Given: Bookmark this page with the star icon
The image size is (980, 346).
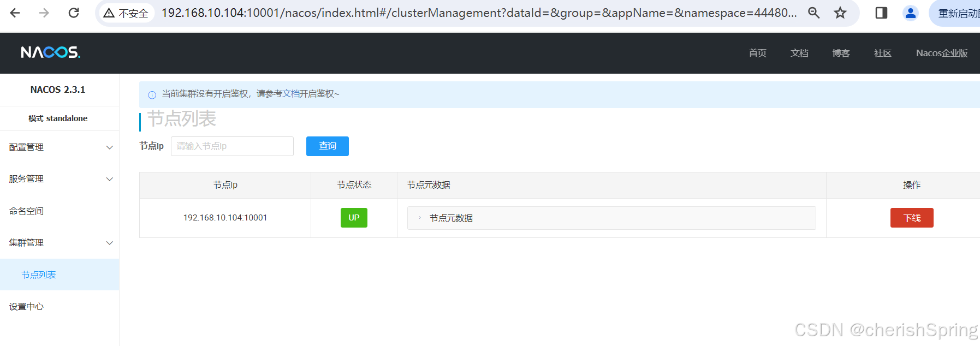Looking at the screenshot, I should (x=840, y=13).
